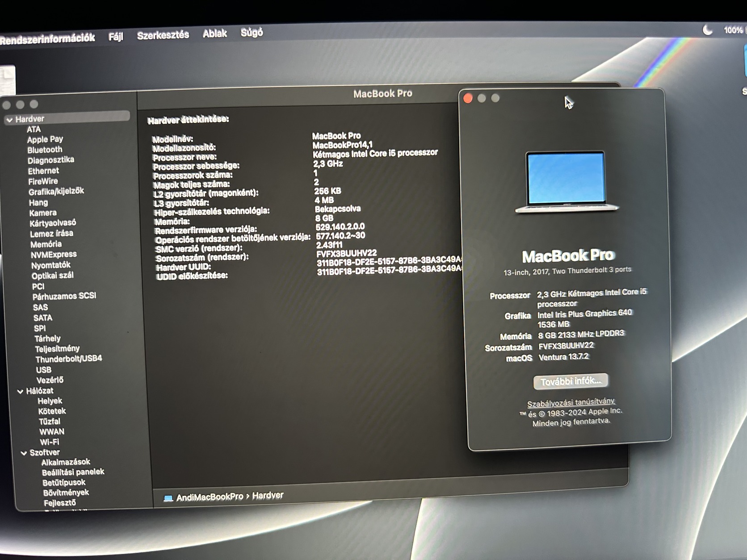This screenshot has height=560, width=747.
Task: Click AndiMacBookPro in the path bar
Action: [210, 497]
